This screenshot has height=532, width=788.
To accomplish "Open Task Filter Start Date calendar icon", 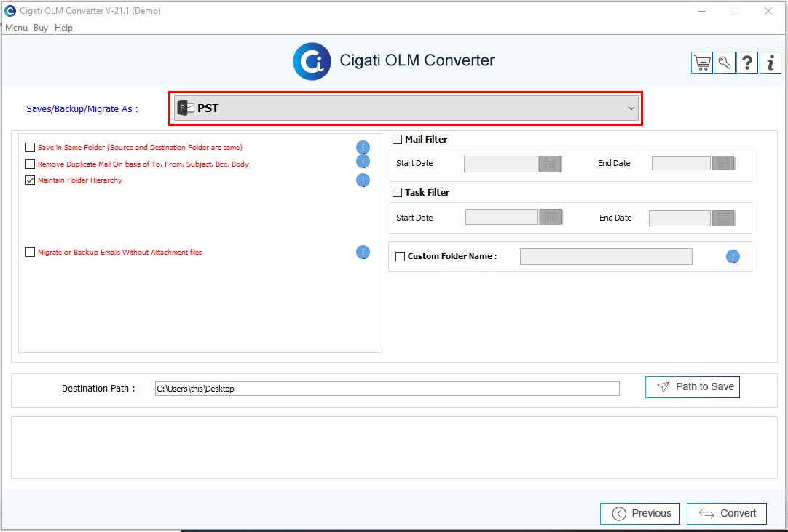I will [551, 217].
